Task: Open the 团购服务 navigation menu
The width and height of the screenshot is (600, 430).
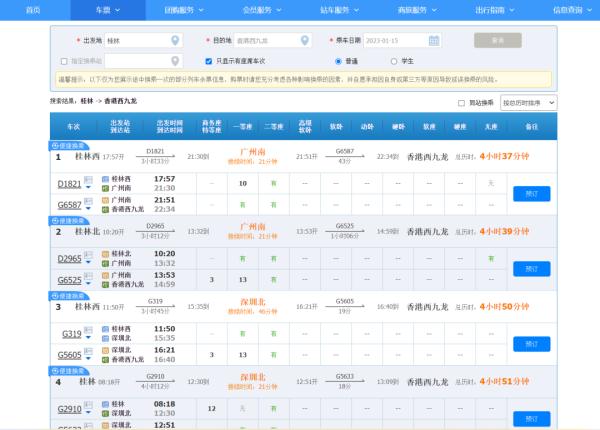Action: point(184,10)
